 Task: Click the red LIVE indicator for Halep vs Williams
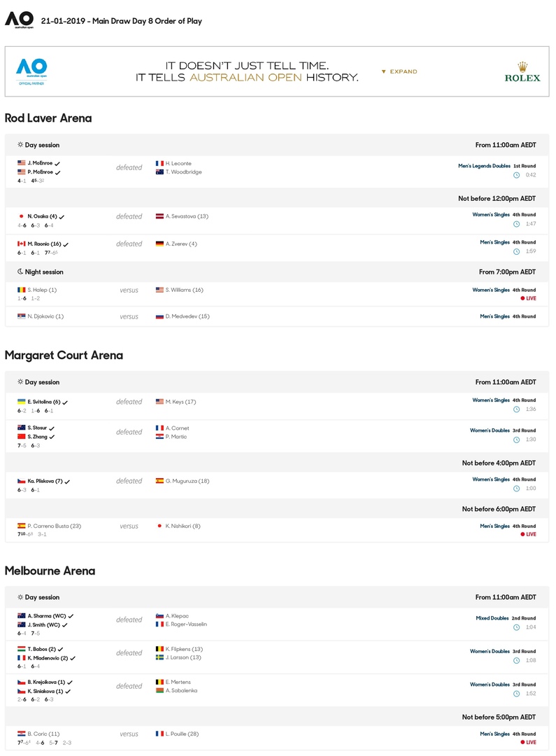pos(529,298)
